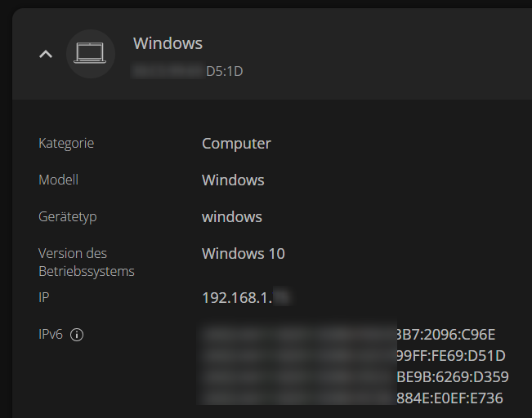Select the Windows device name heading

(168, 43)
